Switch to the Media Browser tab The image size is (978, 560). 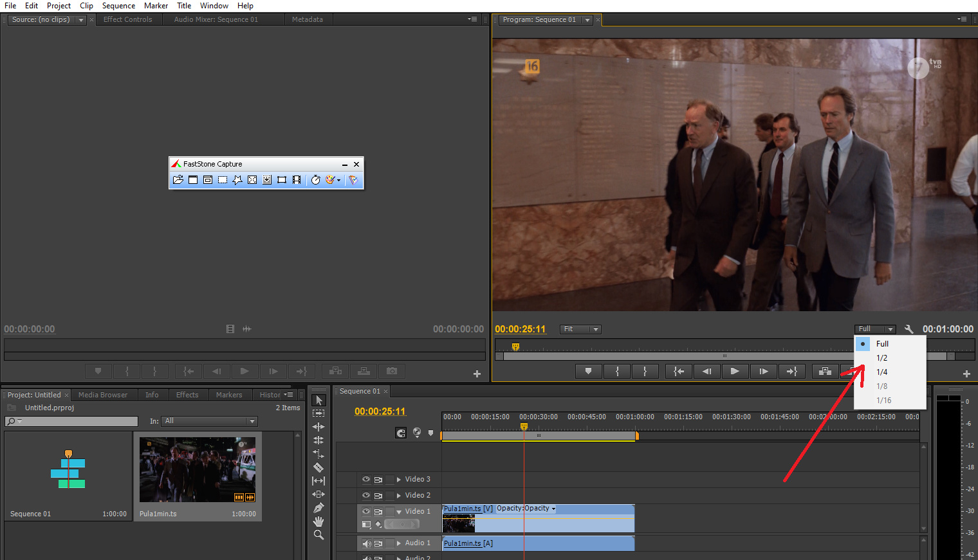point(103,395)
